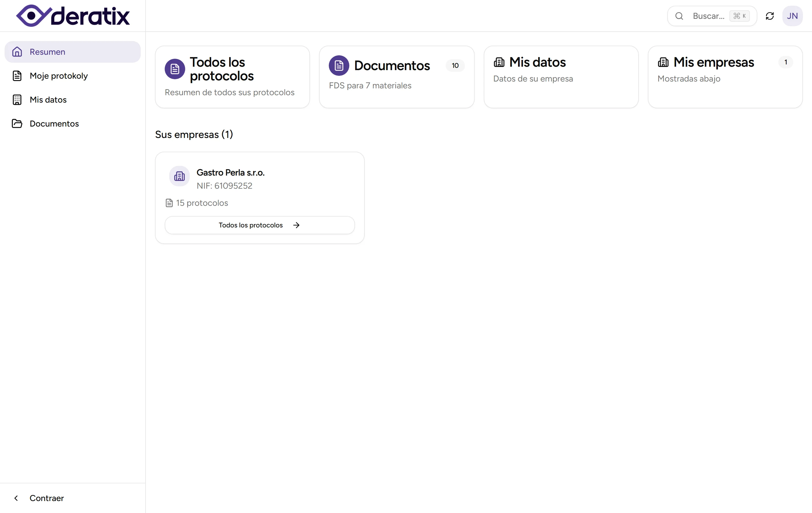The image size is (812, 513).
Task: Collapse the sidebar with Contraer
Action: tap(47, 498)
